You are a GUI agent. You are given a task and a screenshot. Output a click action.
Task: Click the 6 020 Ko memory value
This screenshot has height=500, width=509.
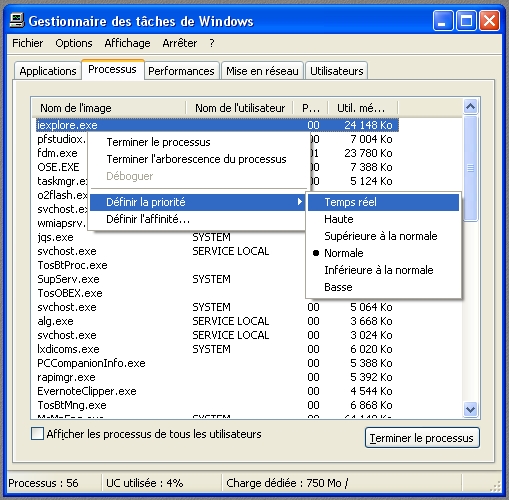click(x=371, y=349)
